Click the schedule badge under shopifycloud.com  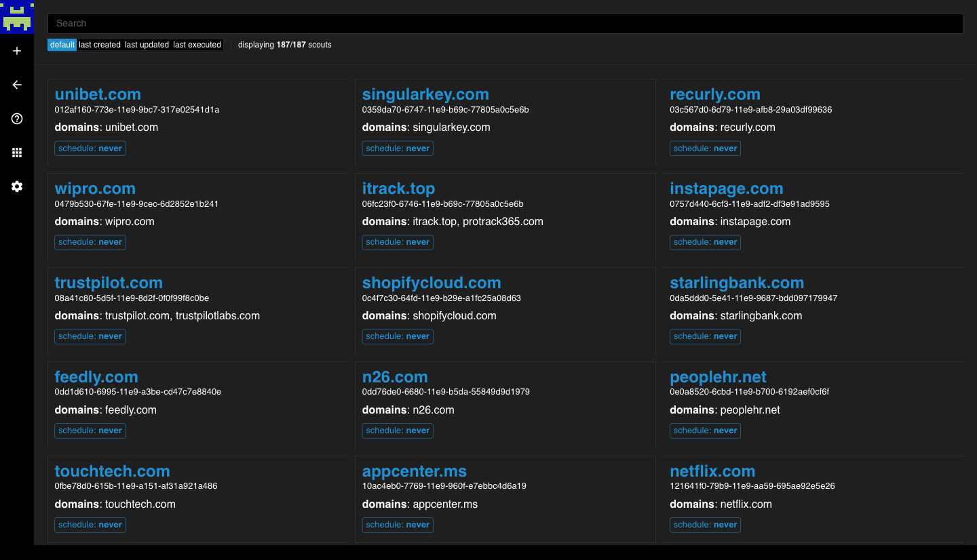[398, 336]
